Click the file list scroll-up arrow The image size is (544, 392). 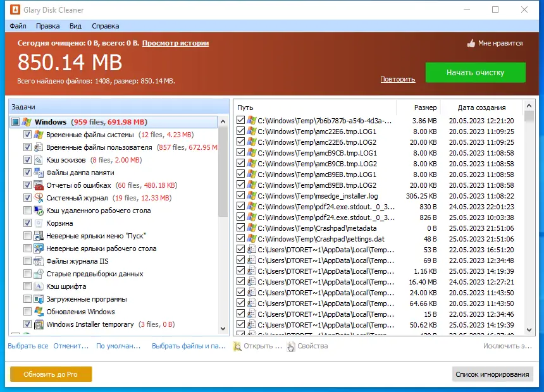[529, 106]
